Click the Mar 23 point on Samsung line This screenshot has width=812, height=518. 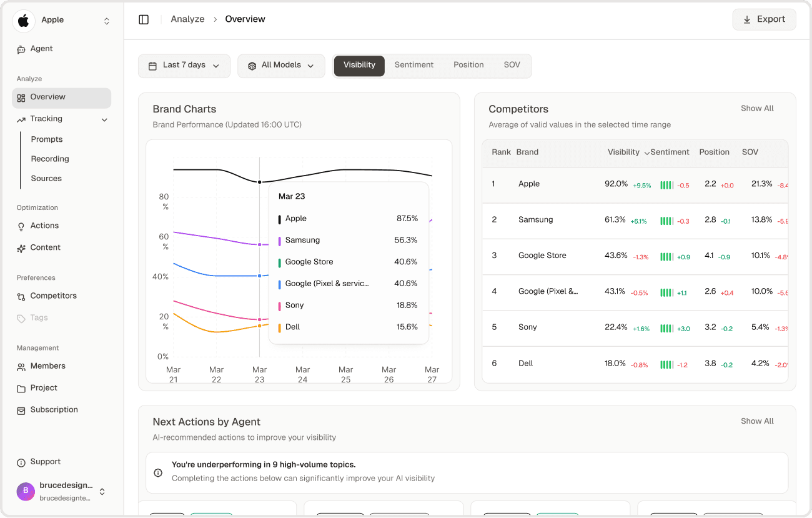pos(259,245)
